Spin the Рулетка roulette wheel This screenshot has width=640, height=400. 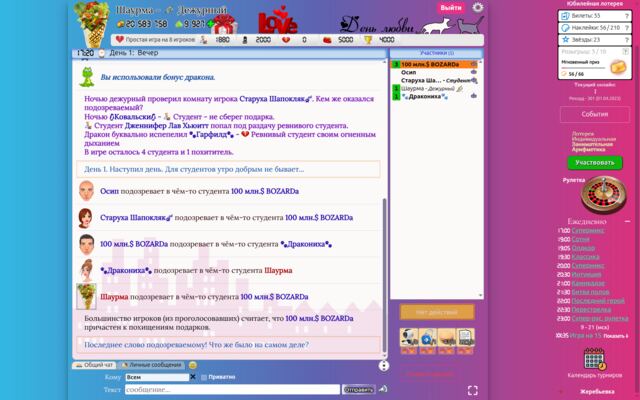[603, 195]
